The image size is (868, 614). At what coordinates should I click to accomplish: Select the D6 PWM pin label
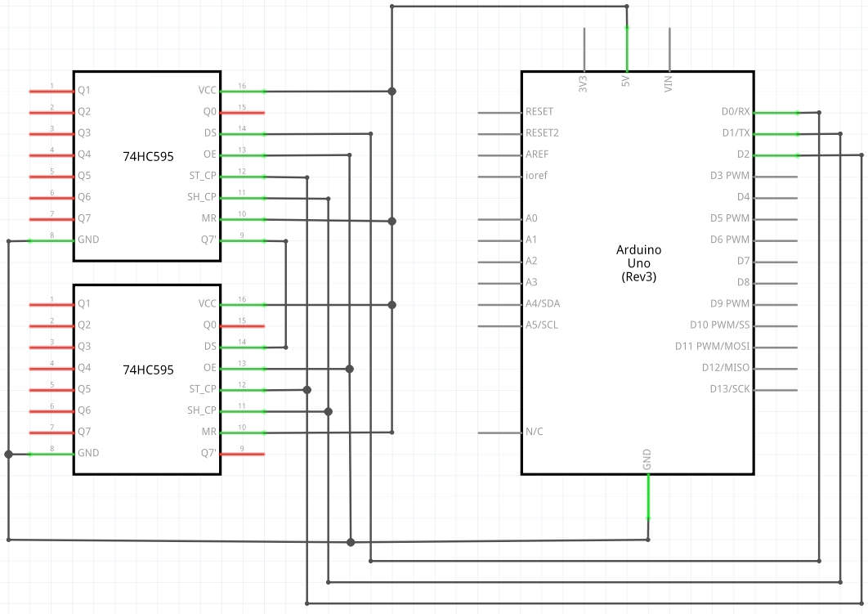tap(730, 240)
